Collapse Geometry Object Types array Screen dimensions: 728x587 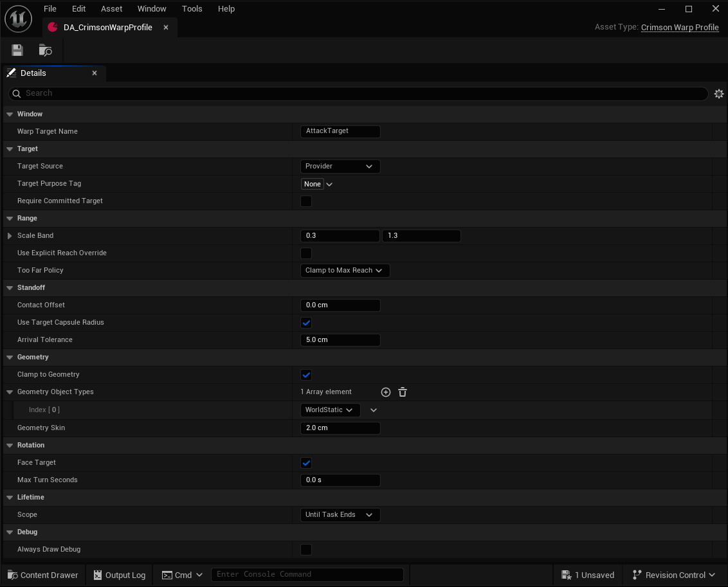tap(9, 392)
